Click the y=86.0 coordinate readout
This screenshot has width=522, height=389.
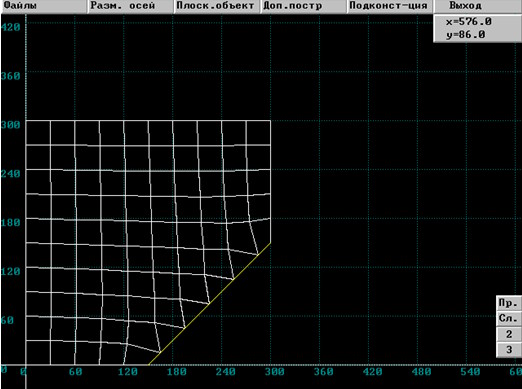click(466, 35)
